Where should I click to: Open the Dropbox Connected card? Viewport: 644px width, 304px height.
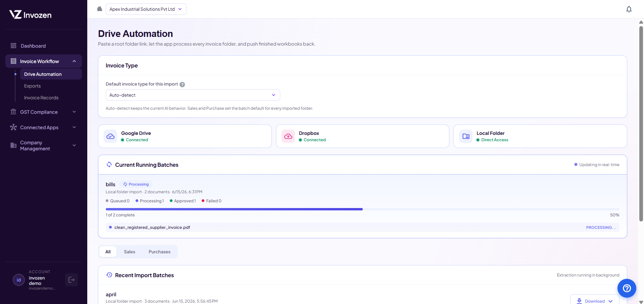tap(362, 136)
